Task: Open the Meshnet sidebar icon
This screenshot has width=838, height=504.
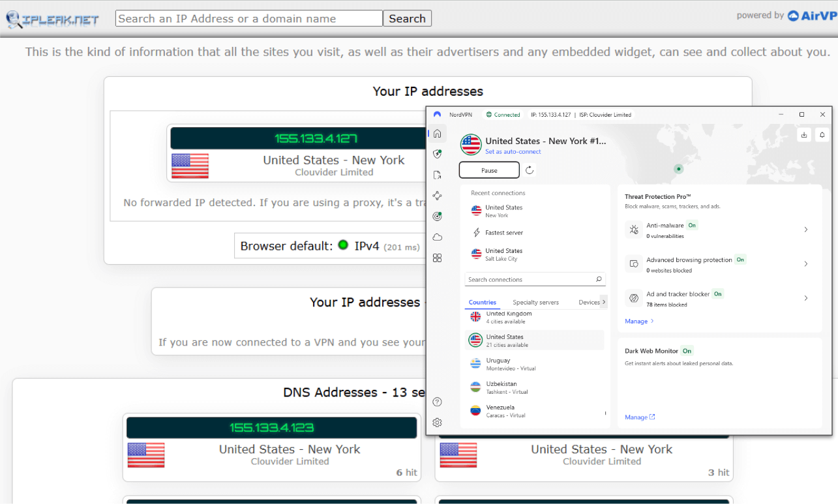Action: coord(437,195)
